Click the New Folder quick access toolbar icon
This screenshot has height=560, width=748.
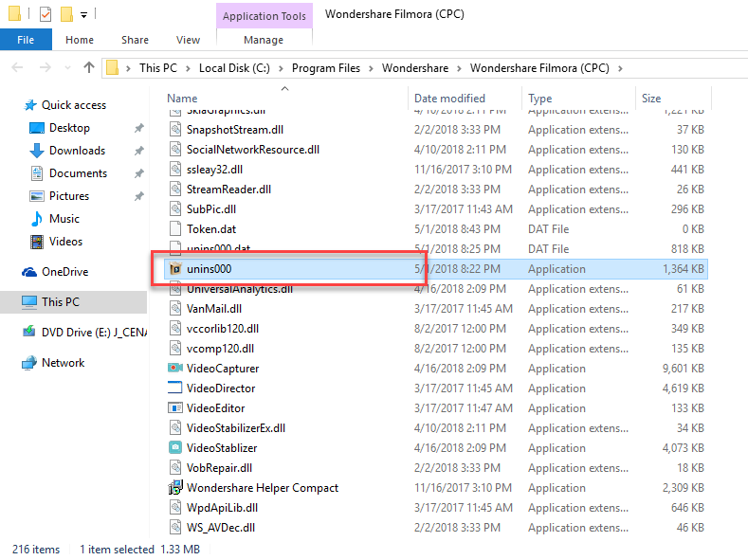tap(66, 14)
